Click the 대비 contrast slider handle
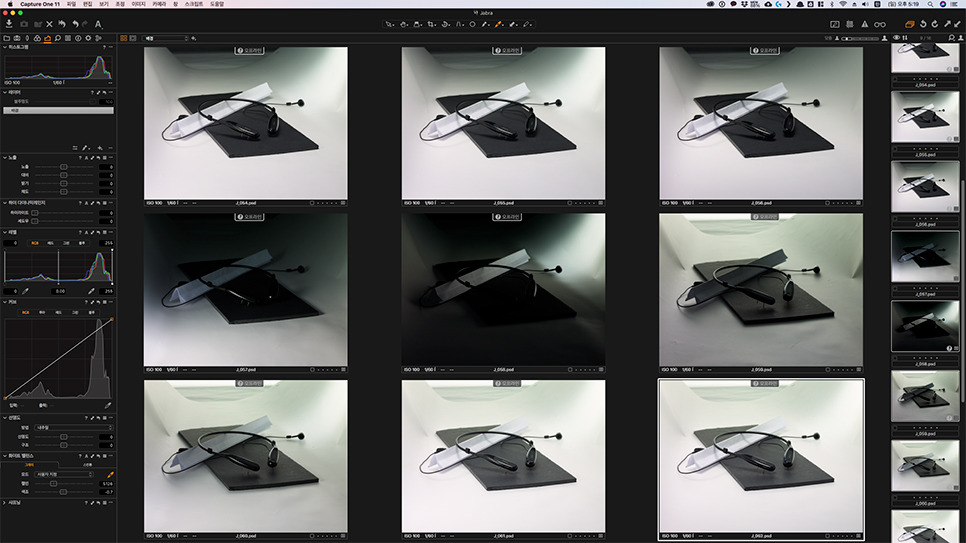 click(63, 175)
